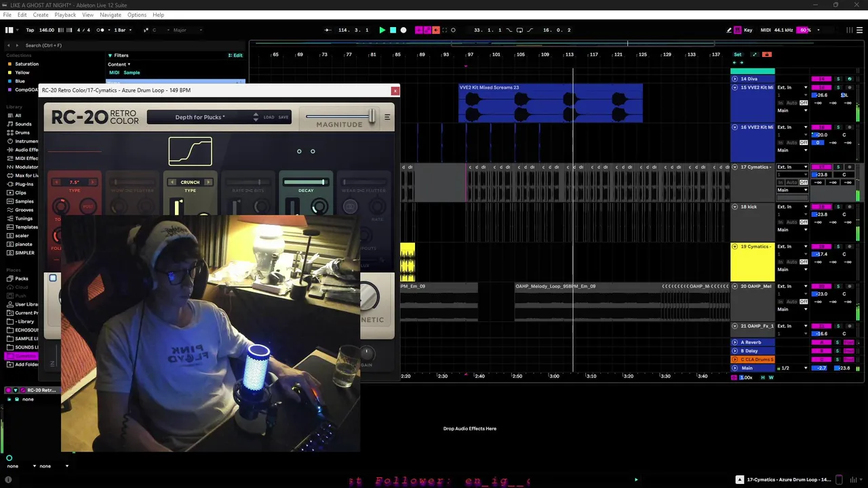868x488 pixels.
Task: Open the Options menu
Action: click(x=136, y=15)
